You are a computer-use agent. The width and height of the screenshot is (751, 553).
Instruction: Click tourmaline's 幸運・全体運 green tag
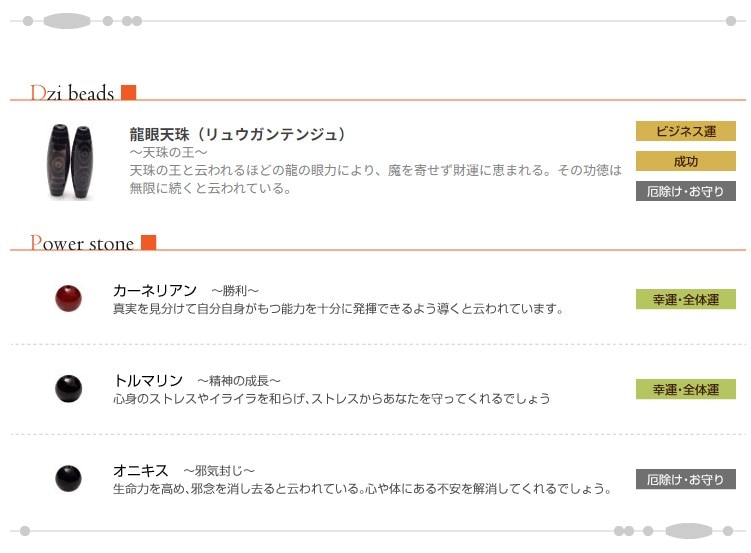(685, 389)
